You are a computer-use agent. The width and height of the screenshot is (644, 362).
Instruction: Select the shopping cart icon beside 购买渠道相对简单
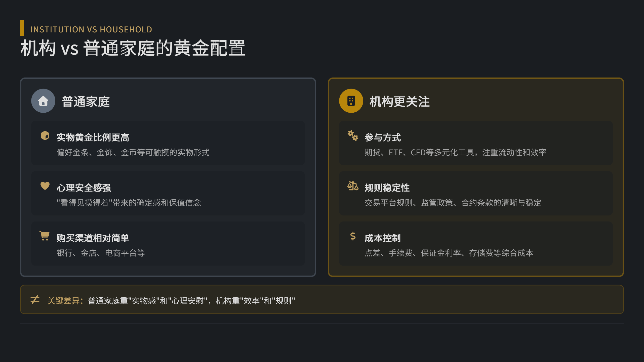point(45,236)
